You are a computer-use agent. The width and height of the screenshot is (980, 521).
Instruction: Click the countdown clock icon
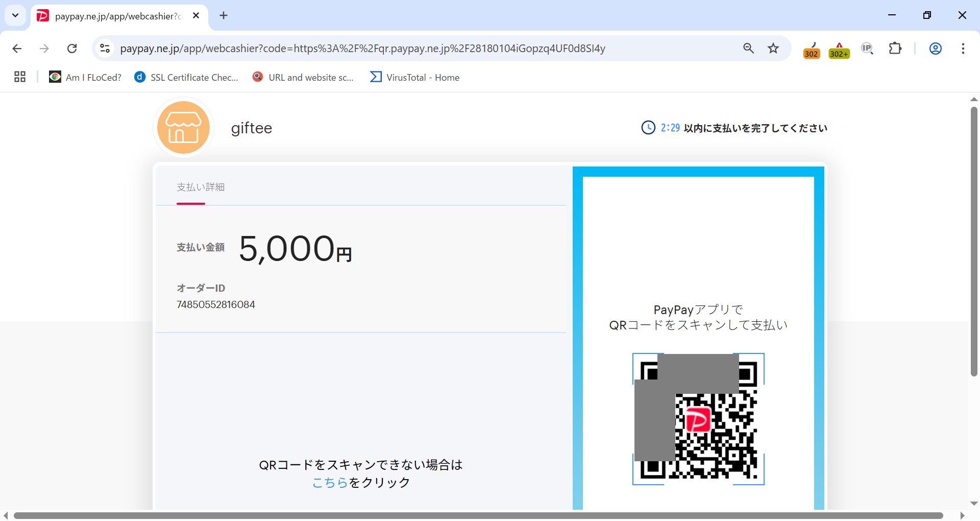[x=648, y=128]
